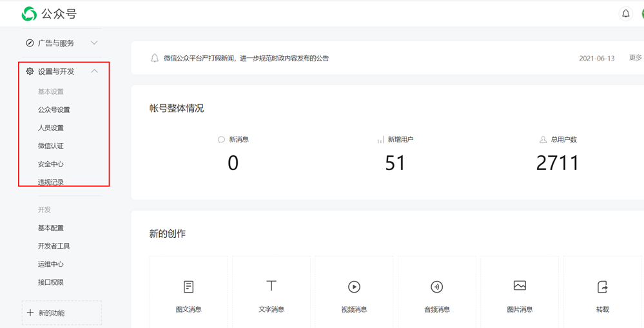Screen dimensions: 644x328
Task: Open 安全中心 menu item
Action: 51,164
